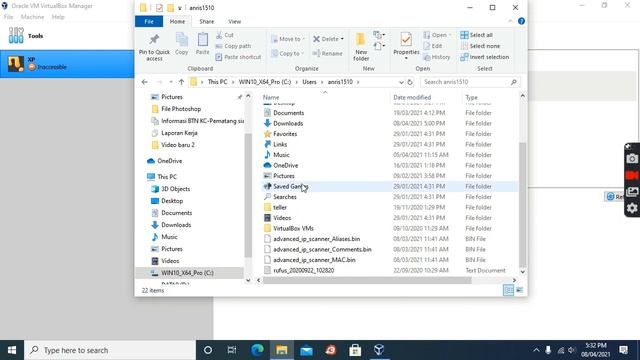Switch to large icons view layout
Viewport: 640px width, 360px height.
pyautogui.click(x=519, y=290)
